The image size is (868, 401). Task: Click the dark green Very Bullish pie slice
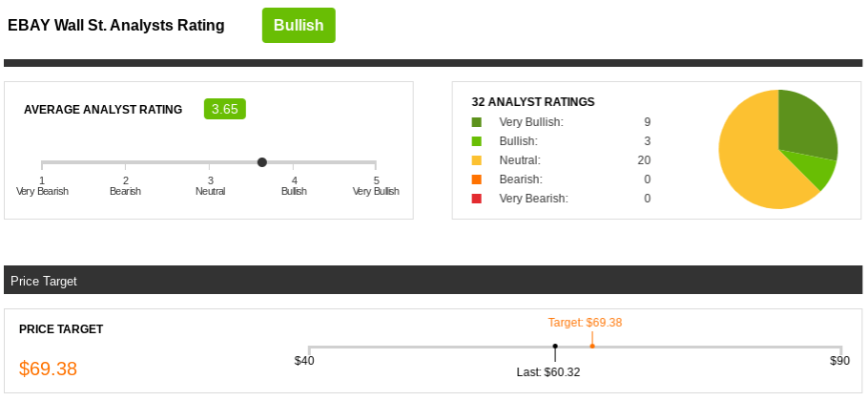coord(805,125)
